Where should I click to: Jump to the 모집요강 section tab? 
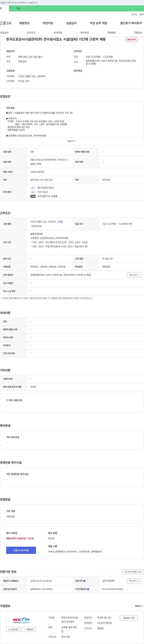pos(4,32)
